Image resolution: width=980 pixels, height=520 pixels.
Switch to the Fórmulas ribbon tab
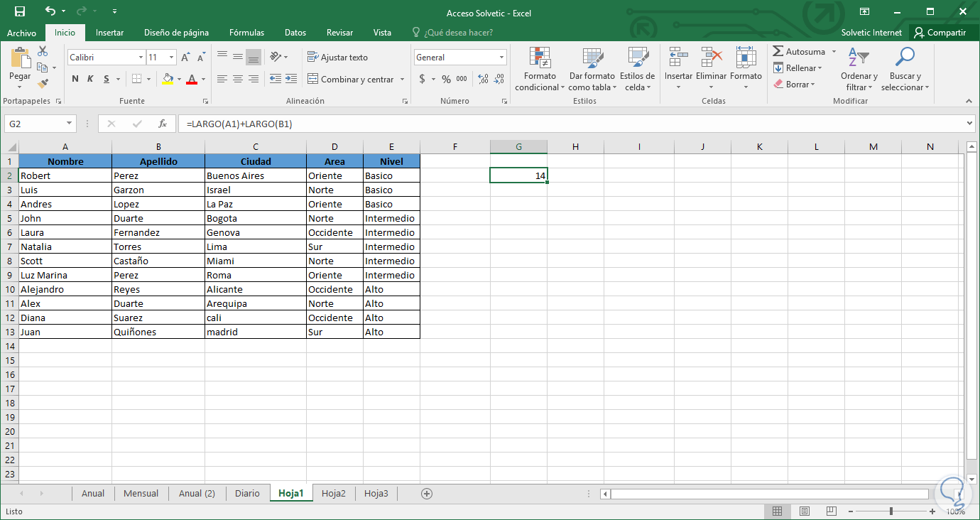coord(246,33)
